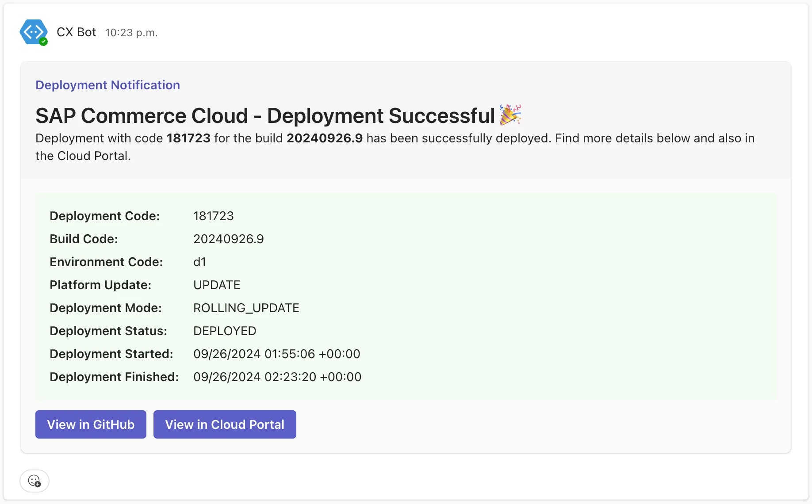Viewport: 812px width, 504px height.
Task: Click the DEPLOYED status value
Action: (225, 331)
